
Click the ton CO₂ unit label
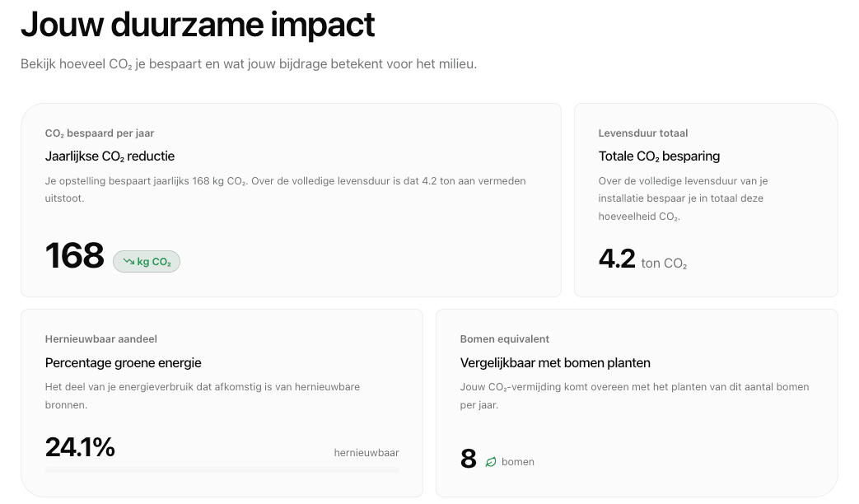[x=664, y=264]
